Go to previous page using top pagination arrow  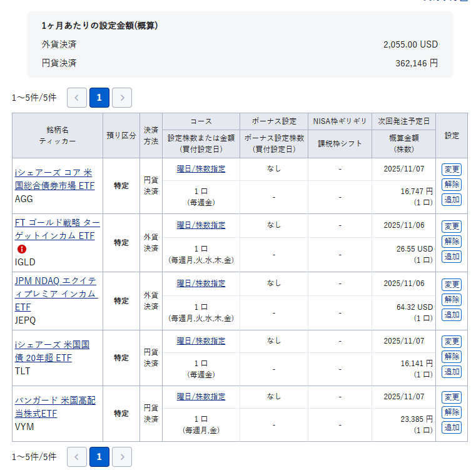click(77, 98)
